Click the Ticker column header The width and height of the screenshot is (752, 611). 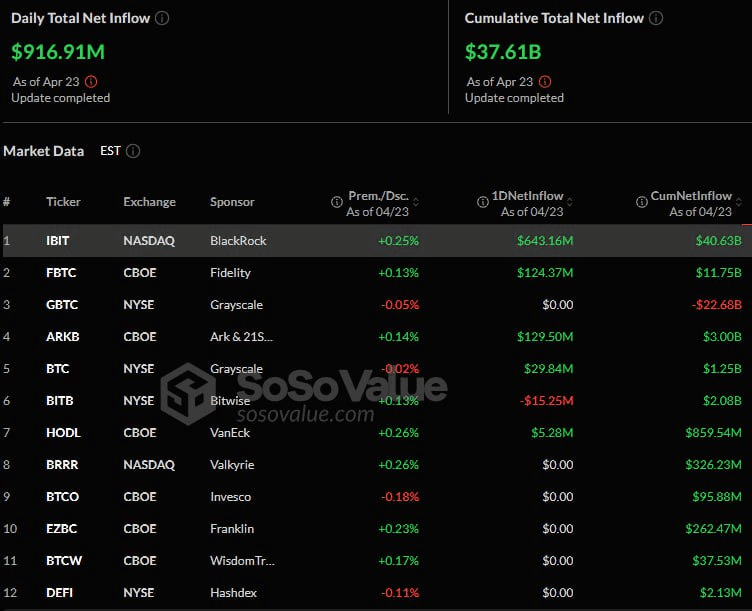[63, 202]
